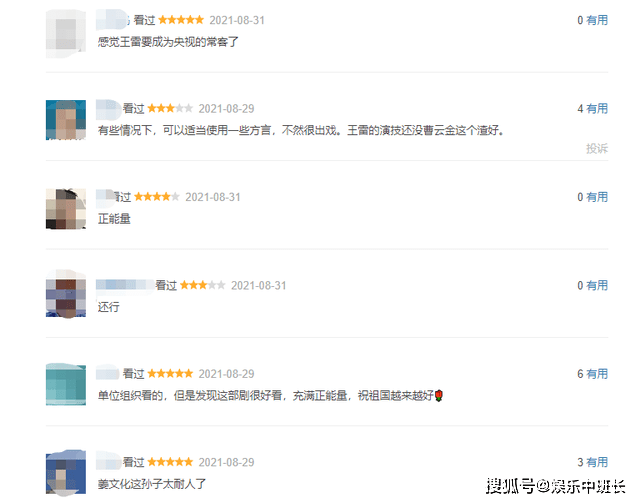This screenshot has width=640, height=503.
Task: Open the avatar of the three-star dialect reviewer
Action: [x=66, y=120]
